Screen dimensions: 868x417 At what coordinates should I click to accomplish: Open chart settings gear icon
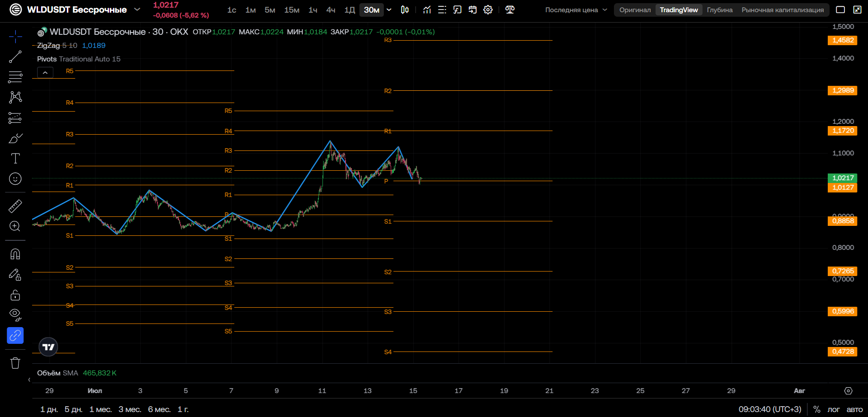pyautogui.click(x=488, y=10)
